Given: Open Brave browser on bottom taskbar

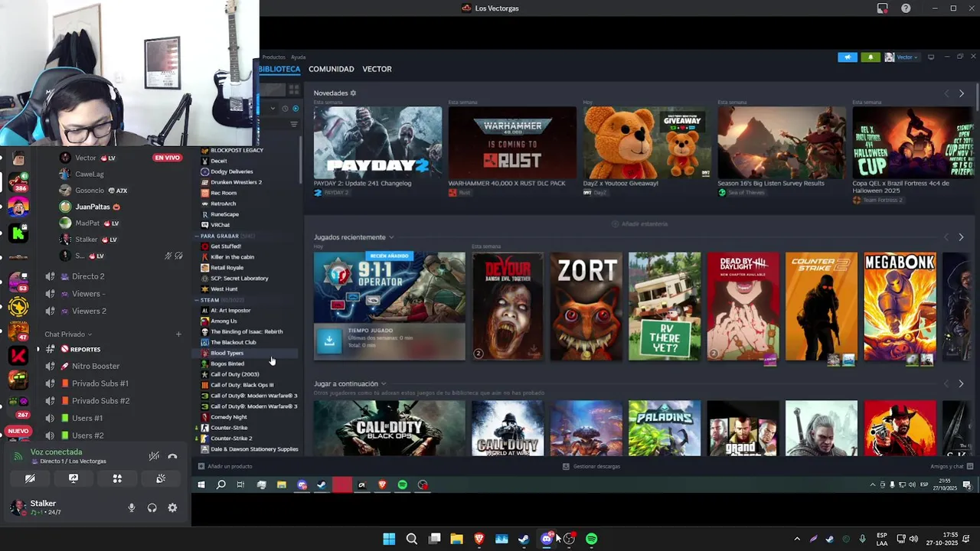Looking at the screenshot, I should pos(479,539).
